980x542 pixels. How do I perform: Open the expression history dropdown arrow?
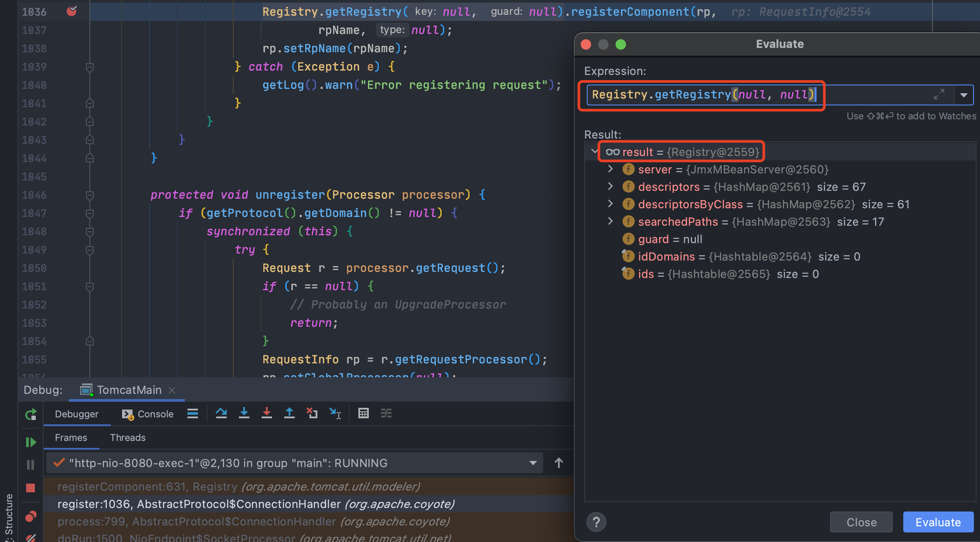[x=963, y=95]
